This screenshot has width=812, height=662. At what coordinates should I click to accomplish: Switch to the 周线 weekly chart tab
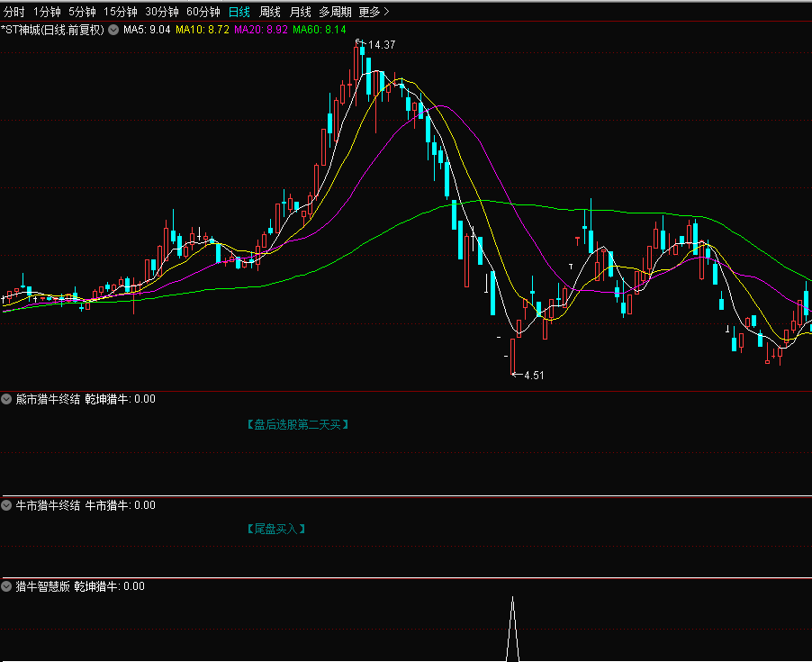pyautogui.click(x=270, y=12)
